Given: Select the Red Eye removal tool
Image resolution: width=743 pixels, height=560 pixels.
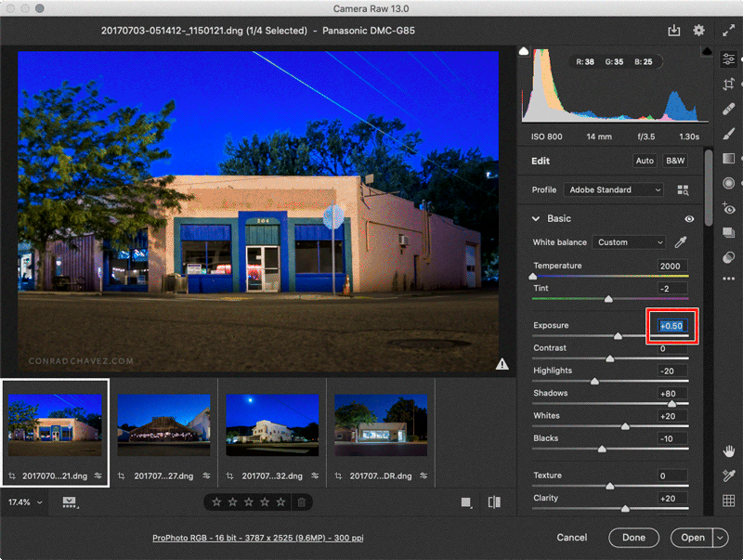Looking at the screenshot, I should 728,207.
